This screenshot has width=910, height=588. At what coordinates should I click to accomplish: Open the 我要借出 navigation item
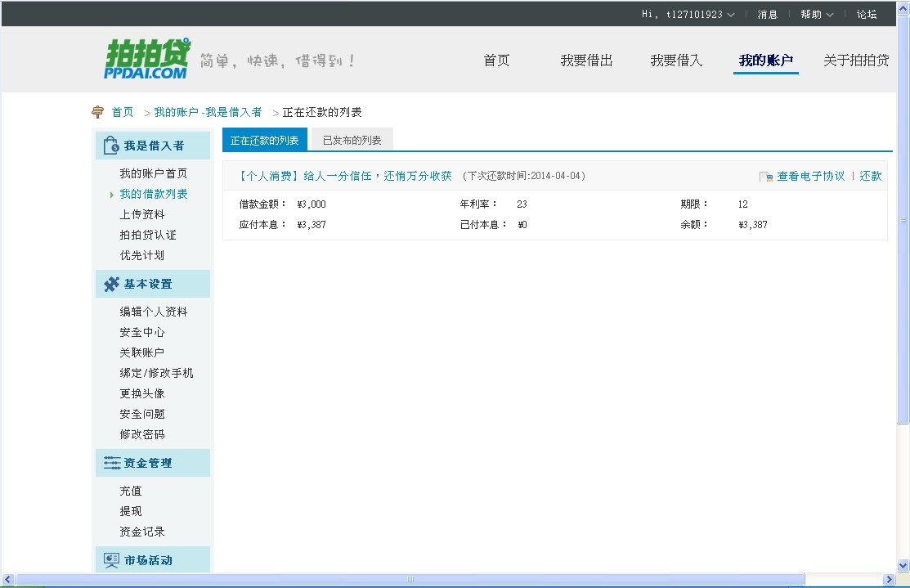(586, 61)
